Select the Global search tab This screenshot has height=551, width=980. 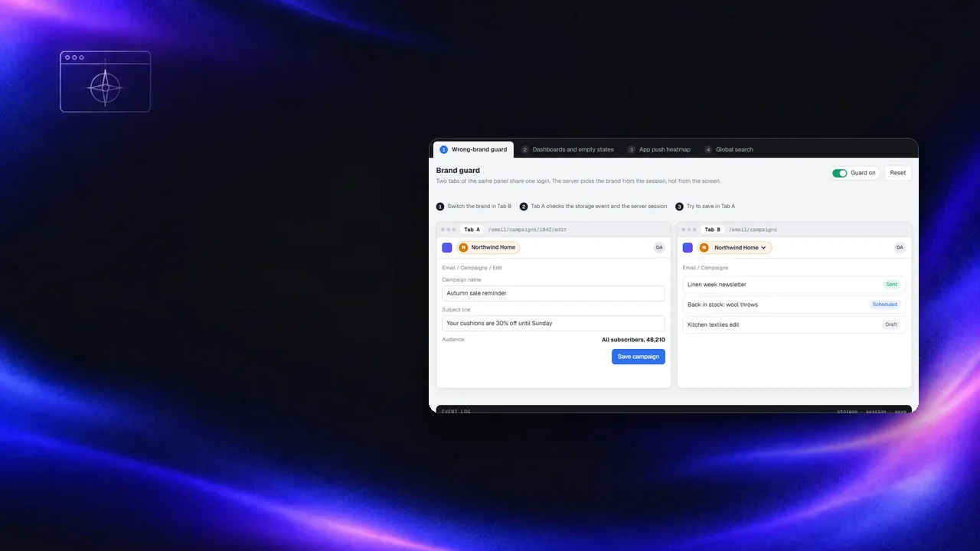(729, 149)
